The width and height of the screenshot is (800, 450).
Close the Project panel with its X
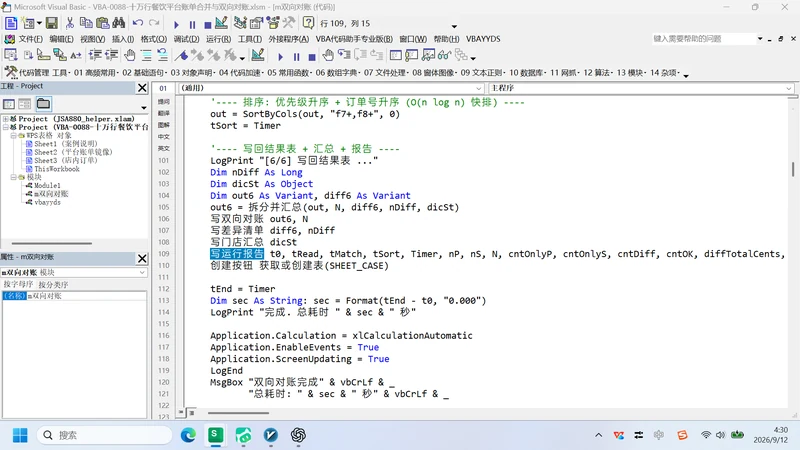[142, 88]
